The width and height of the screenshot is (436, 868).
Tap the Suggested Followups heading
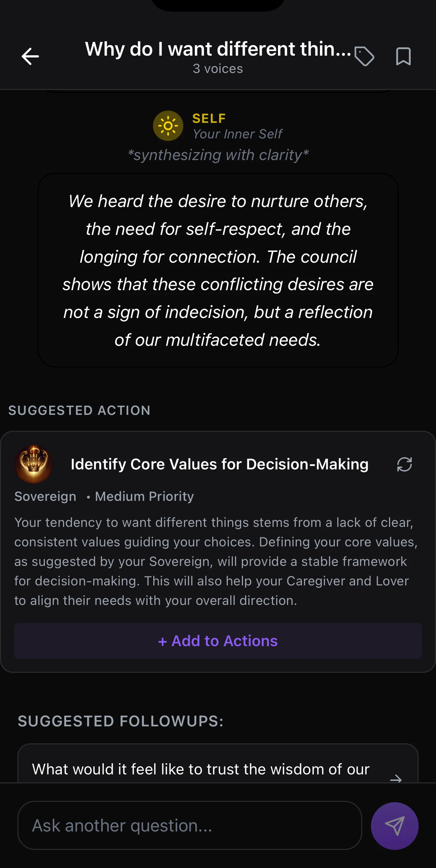click(x=121, y=721)
